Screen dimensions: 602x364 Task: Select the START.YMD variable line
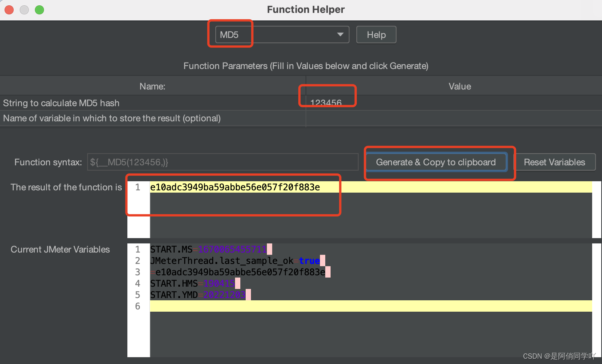pyautogui.click(x=200, y=295)
